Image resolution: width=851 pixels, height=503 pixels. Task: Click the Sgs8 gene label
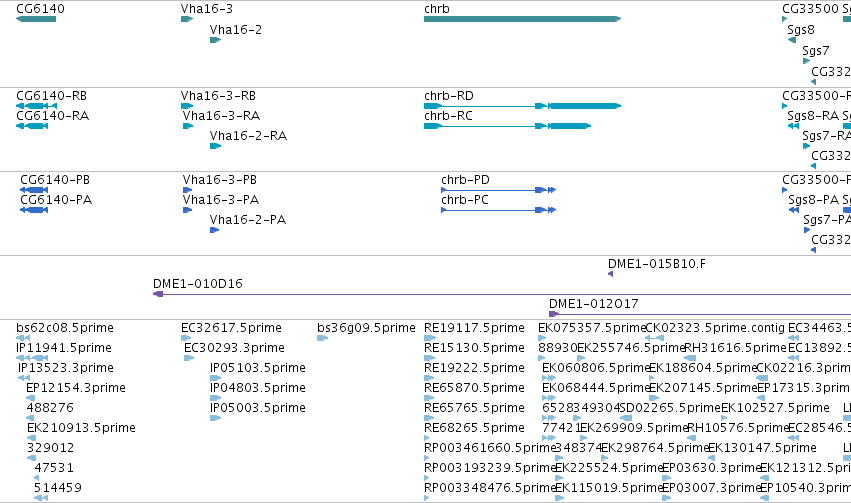(x=801, y=30)
